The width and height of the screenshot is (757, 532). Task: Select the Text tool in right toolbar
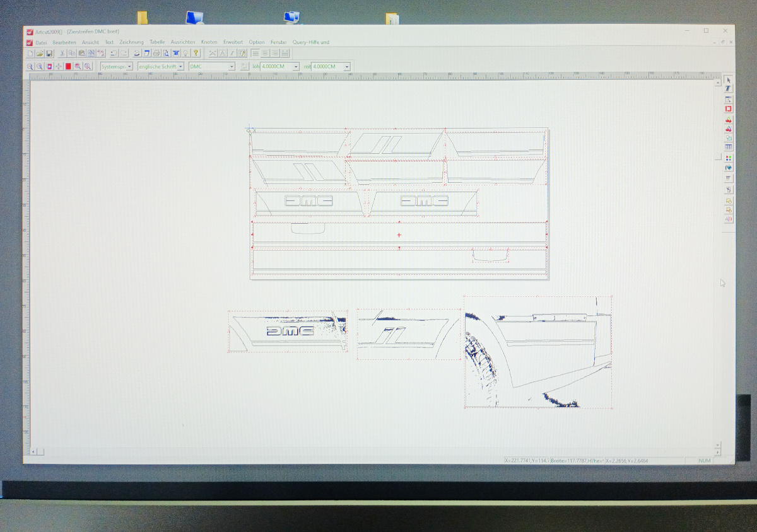click(728, 89)
